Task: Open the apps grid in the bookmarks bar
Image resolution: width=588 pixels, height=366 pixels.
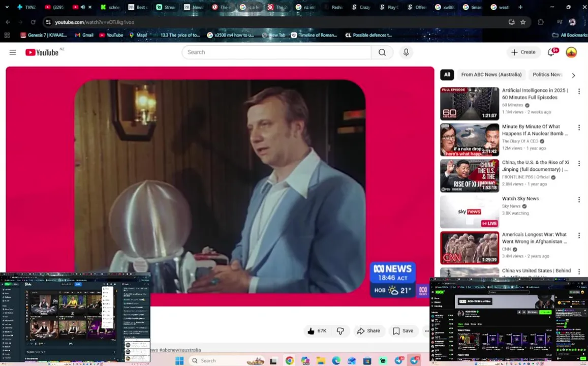Action: pos(7,35)
